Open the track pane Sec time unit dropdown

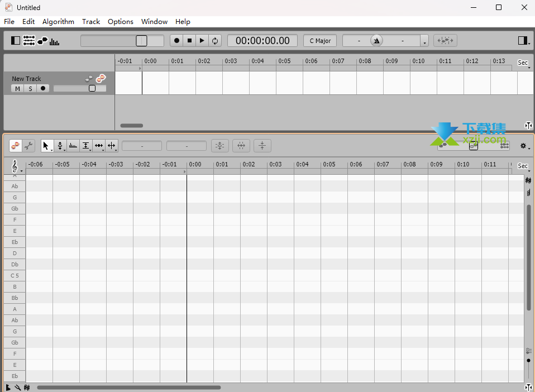(x=524, y=63)
